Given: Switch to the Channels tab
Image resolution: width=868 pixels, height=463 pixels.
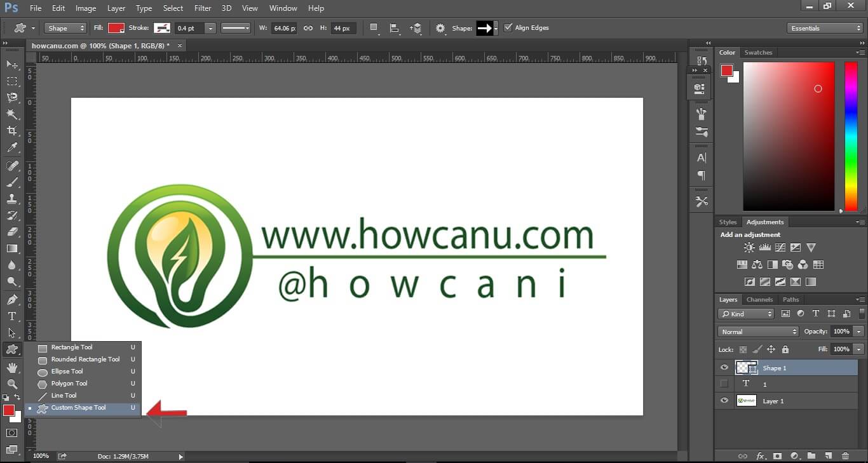Looking at the screenshot, I should [759, 300].
